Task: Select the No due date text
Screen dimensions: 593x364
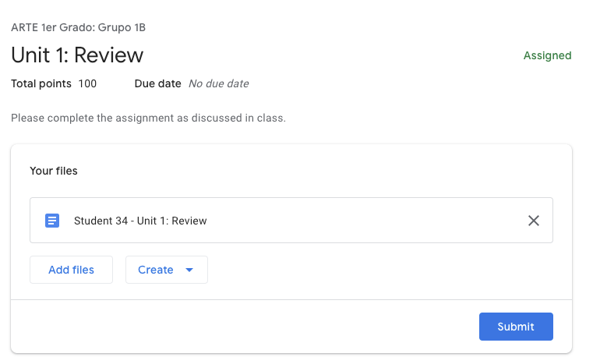Action: [219, 83]
